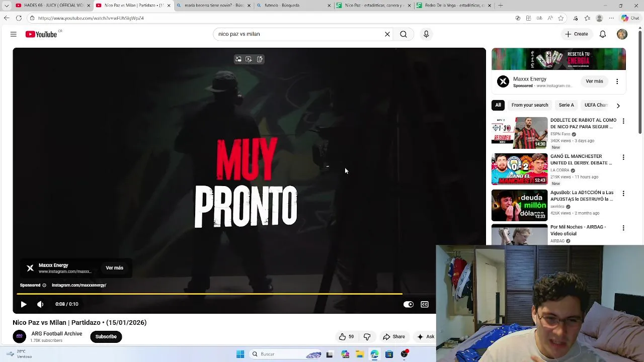Open Por Mil Noches AIRBAG video title

click(579, 230)
